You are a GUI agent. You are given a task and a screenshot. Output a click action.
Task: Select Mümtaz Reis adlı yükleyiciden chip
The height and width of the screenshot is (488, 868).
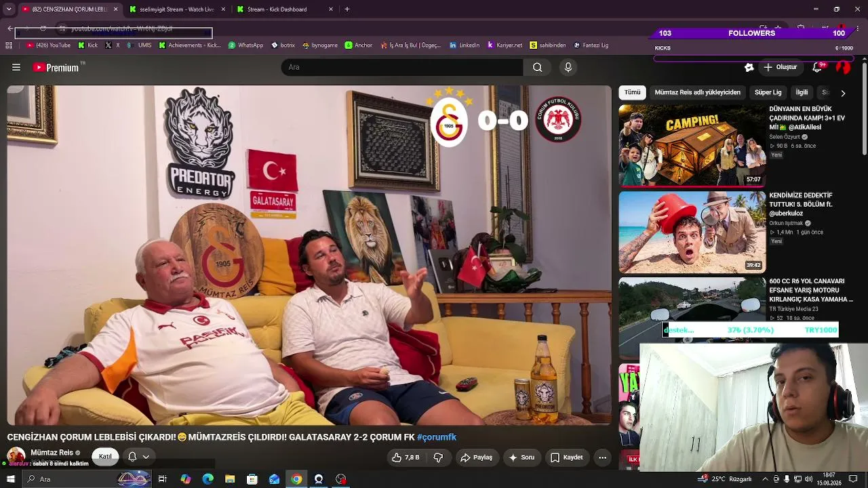pyautogui.click(x=697, y=92)
